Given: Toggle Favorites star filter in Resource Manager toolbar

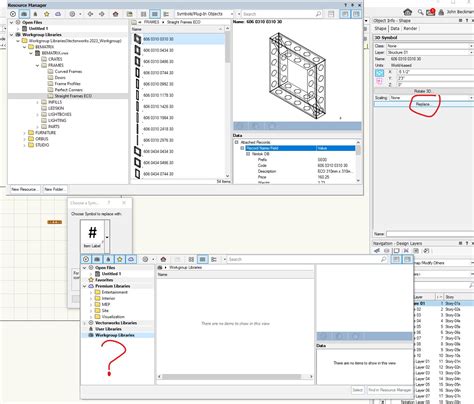Looking at the screenshot, I should pyautogui.click(x=47, y=14).
